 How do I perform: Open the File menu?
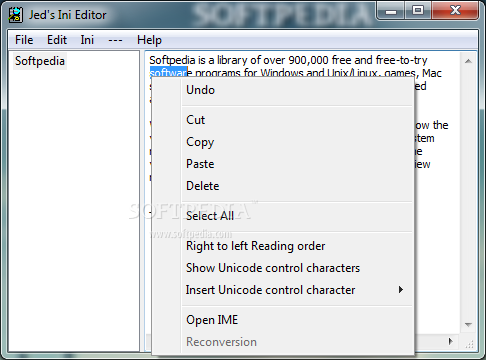(24, 40)
